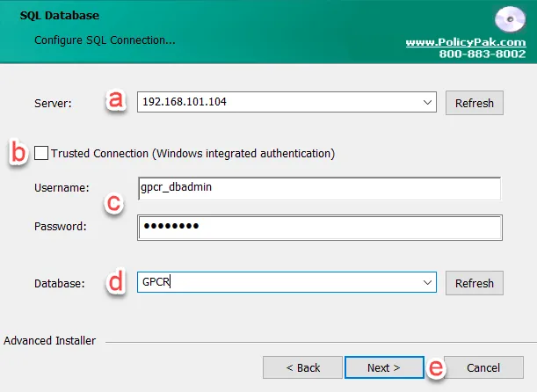Viewport: 537px width, 392px height.
Task: Click into the Username field
Action: tap(320, 188)
